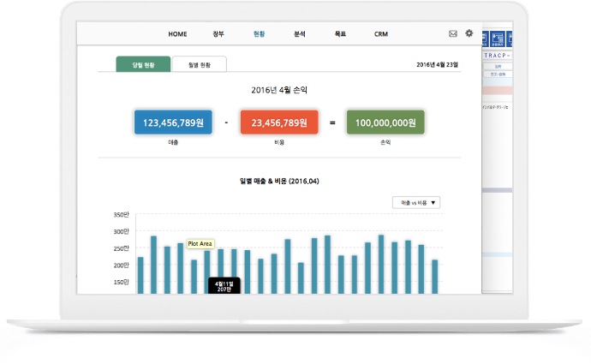
Task: Open the CRM menu
Action: click(381, 34)
